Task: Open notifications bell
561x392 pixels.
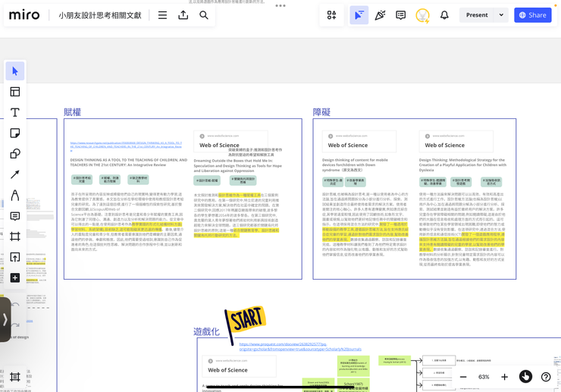Action: pos(444,15)
